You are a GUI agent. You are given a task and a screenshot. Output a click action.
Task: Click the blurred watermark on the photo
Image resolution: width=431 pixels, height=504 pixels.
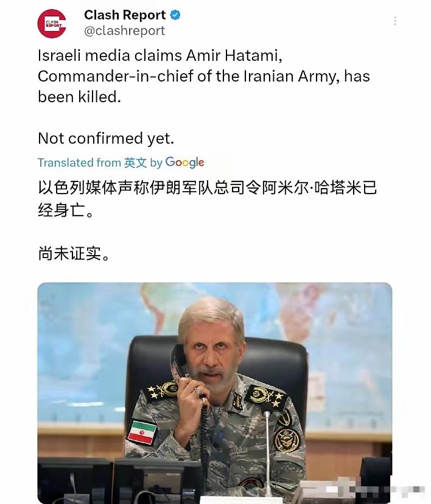[x=376, y=489]
